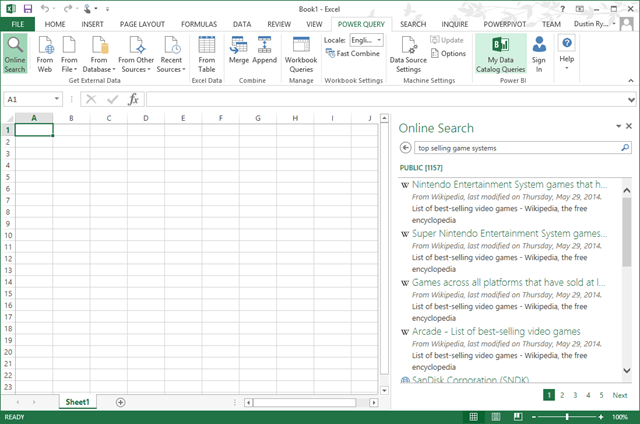The height and width of the screenshot is (424, 640).
Task: Open Ribbon Display Options
Action: pyautogui.click(x=580, y=9)
